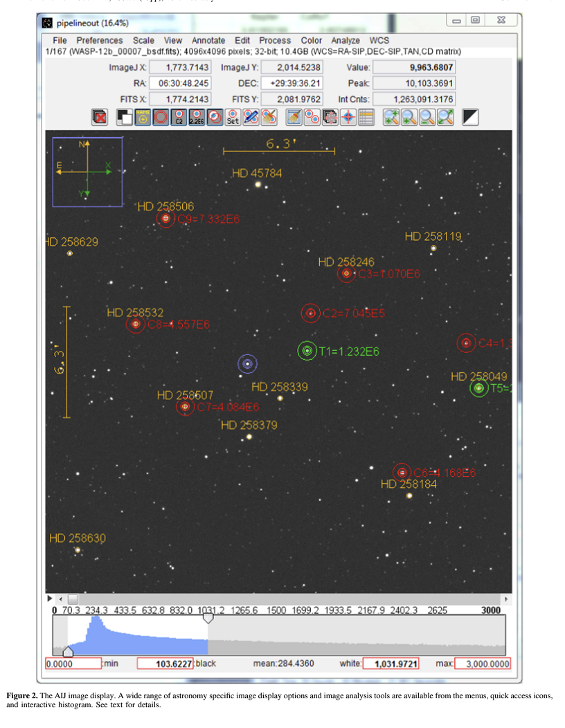Click the delete slice icon with red X

coord(100,118)
